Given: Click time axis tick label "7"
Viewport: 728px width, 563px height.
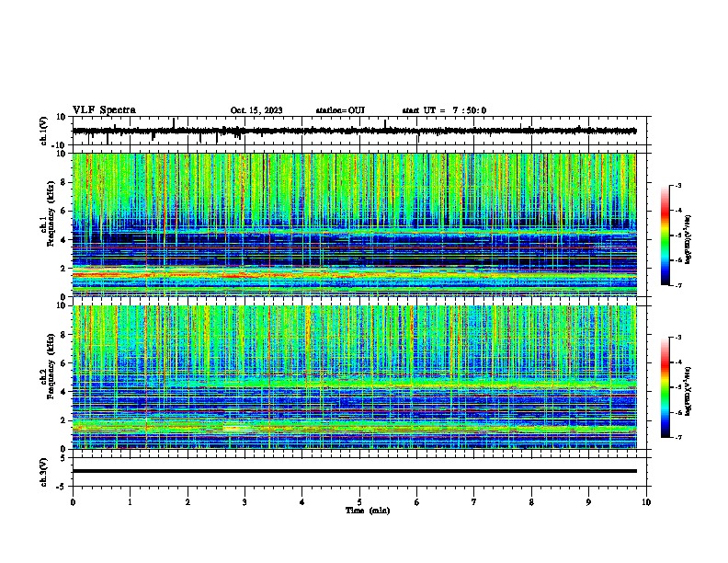Looking at the screenshot, I should [474, 502].
